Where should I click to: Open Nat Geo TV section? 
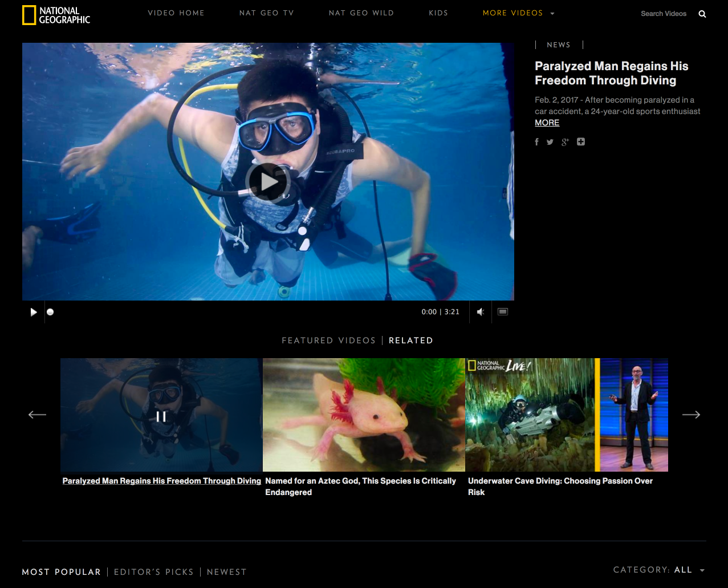267,13
